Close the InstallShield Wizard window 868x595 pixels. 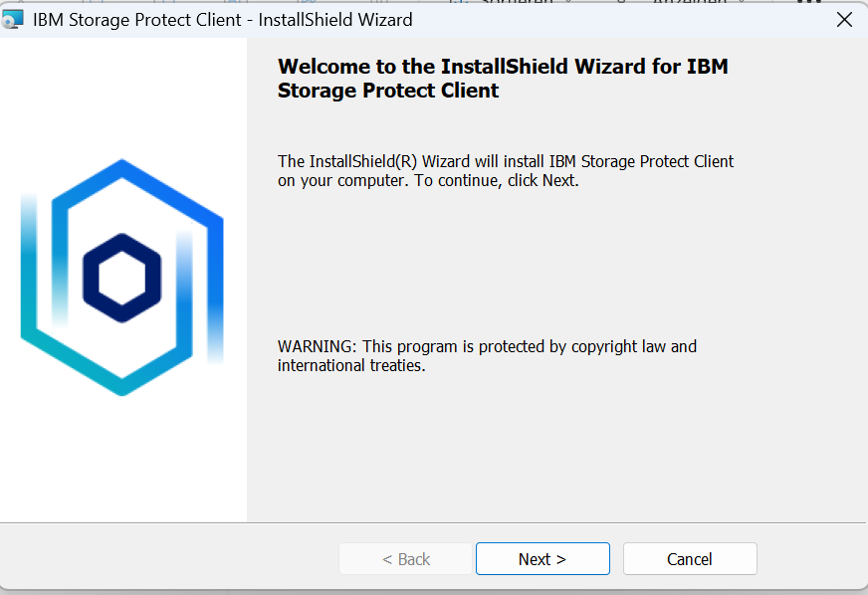[x=844, y=19]
